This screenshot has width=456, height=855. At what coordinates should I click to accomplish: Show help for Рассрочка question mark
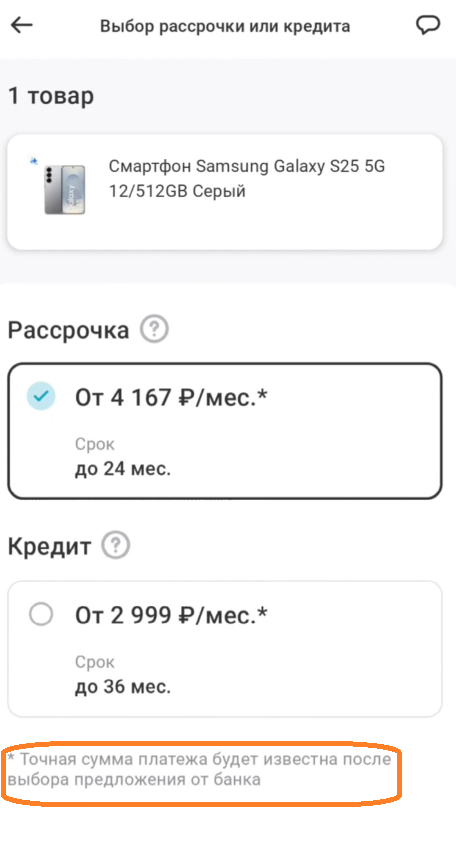tap(154, 329)
